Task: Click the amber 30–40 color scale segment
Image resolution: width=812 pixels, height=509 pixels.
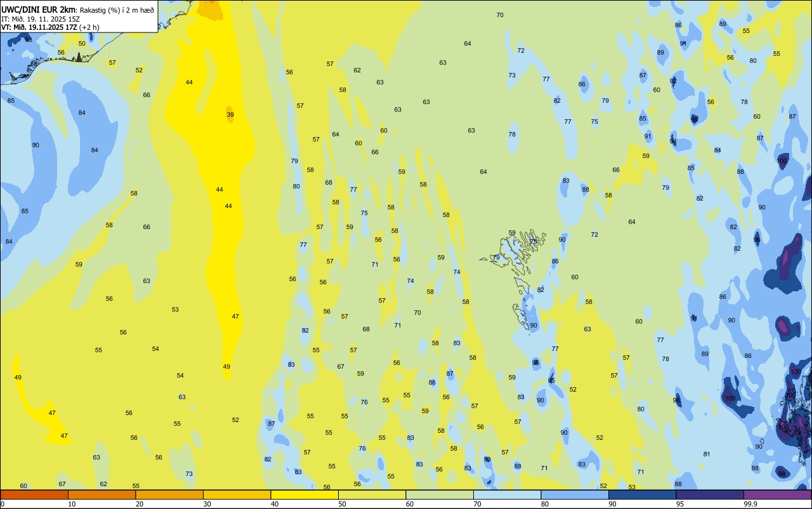Action: [x=237, y=494]
